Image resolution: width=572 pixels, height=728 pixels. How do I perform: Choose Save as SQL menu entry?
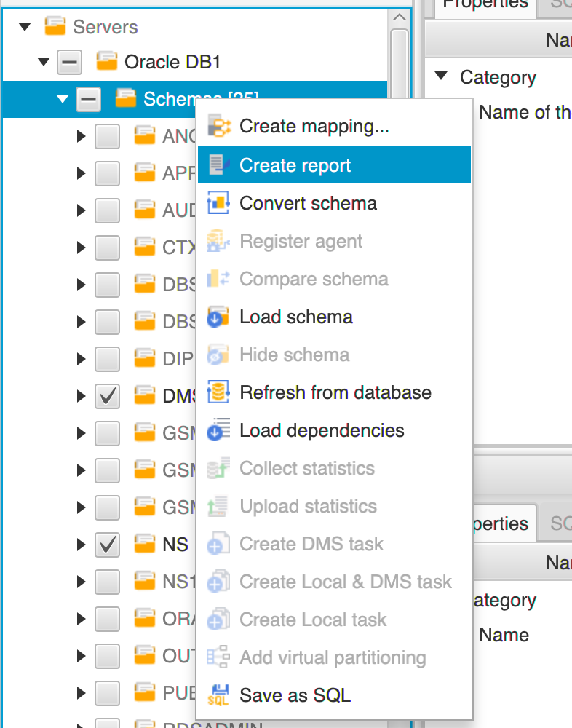[x=334, y=695]
